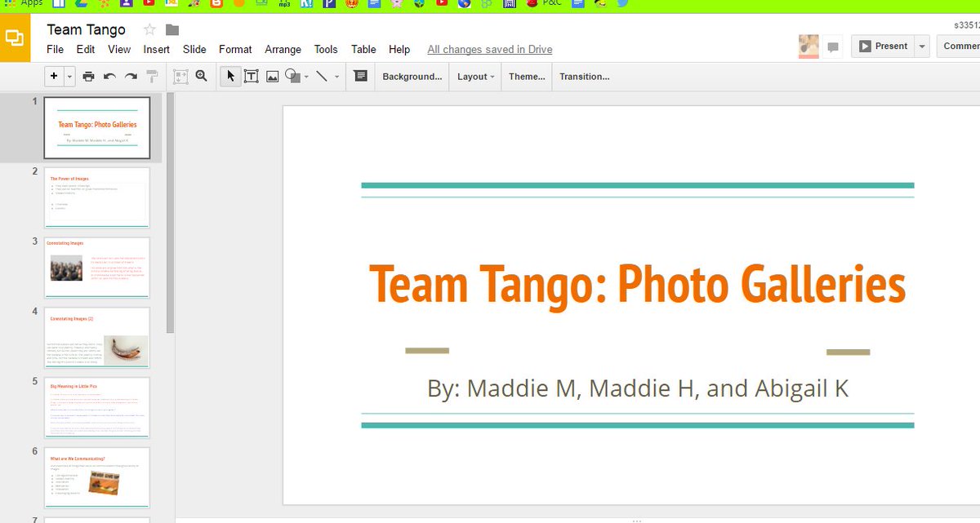
Task: Expand the Layout dropdown
Action: coord(476,77)
